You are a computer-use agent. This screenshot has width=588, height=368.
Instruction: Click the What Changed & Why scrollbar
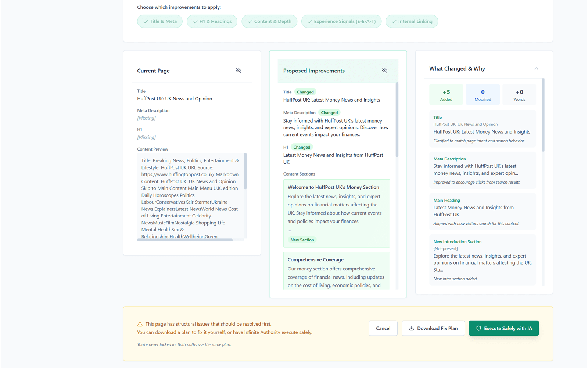(543, 115)
